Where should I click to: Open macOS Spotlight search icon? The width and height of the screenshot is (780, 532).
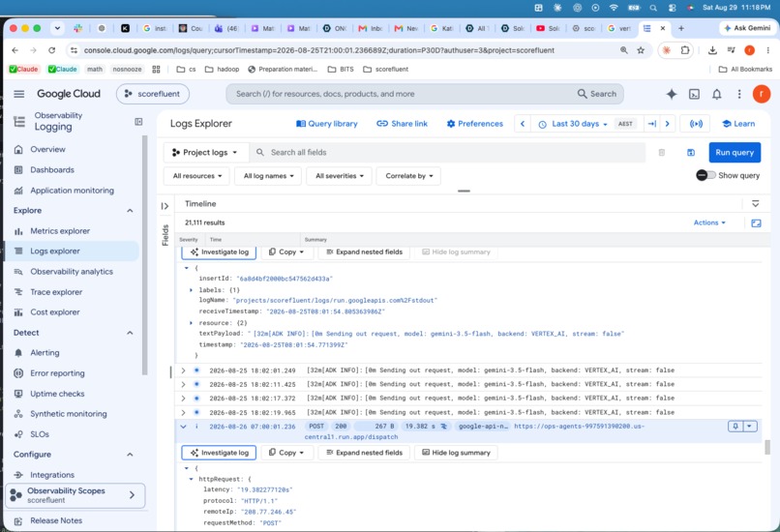point(653,8)
